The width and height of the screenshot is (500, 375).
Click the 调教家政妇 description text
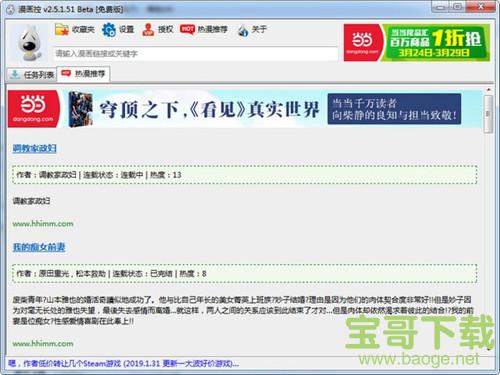coord(31,201)
